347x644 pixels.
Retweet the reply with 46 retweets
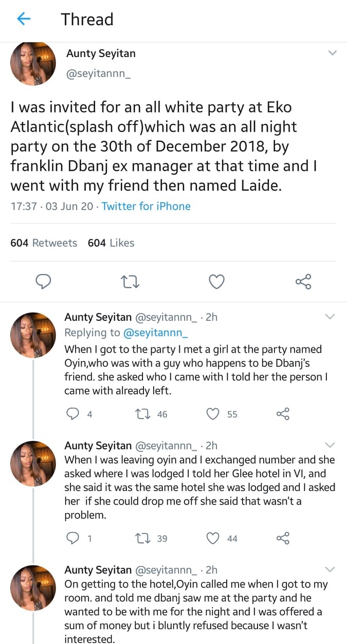point(140,414)
